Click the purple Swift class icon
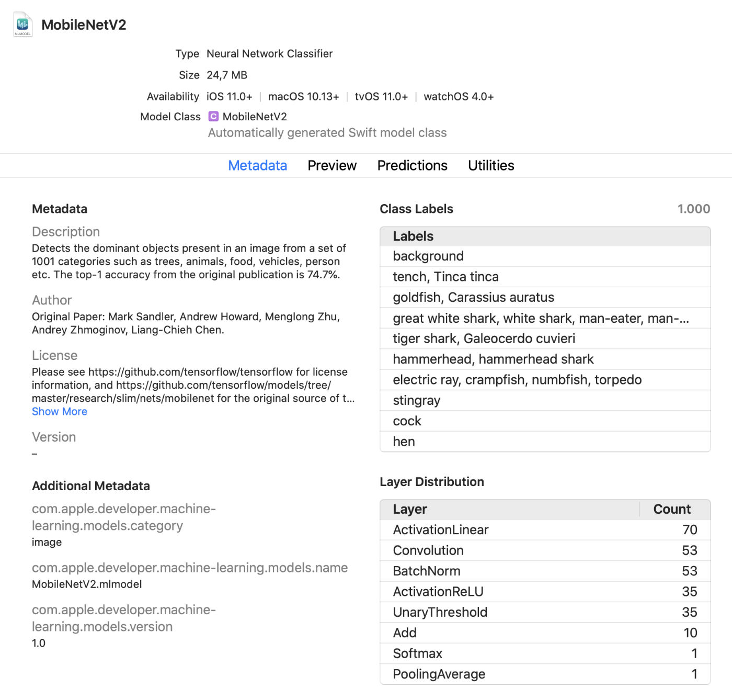Image resolution: width=732 pixels, height=700 pixels. coord(213,116)
